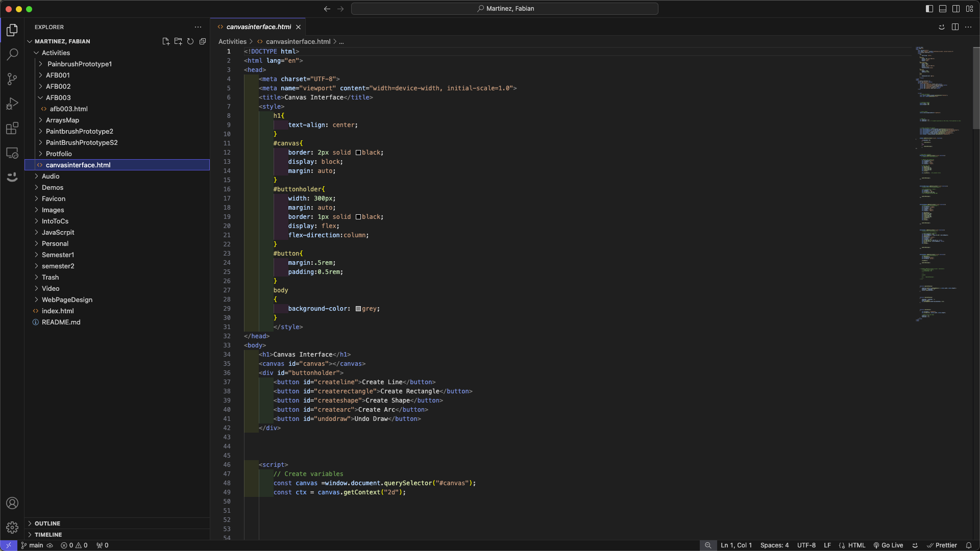This screenshot has height=551, width=980.
Task: Click the Ln 1, Col 1 position indicator
Action: pos(736,545)
